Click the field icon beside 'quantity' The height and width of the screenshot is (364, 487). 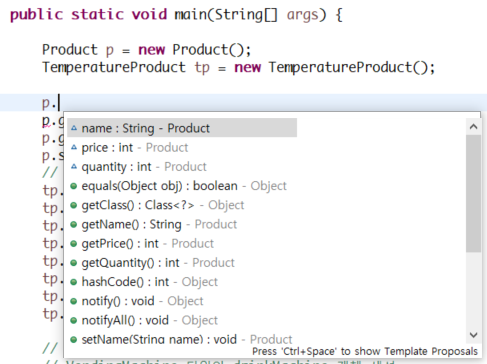coord(74,166)
